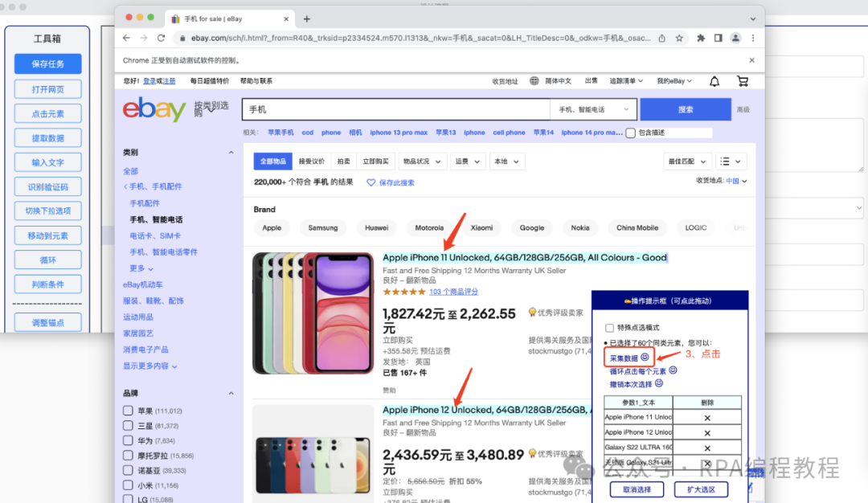The width and height of the screenshot is (868, 503).
Task: Open the Chrome profile avatar
Action: 735,39
